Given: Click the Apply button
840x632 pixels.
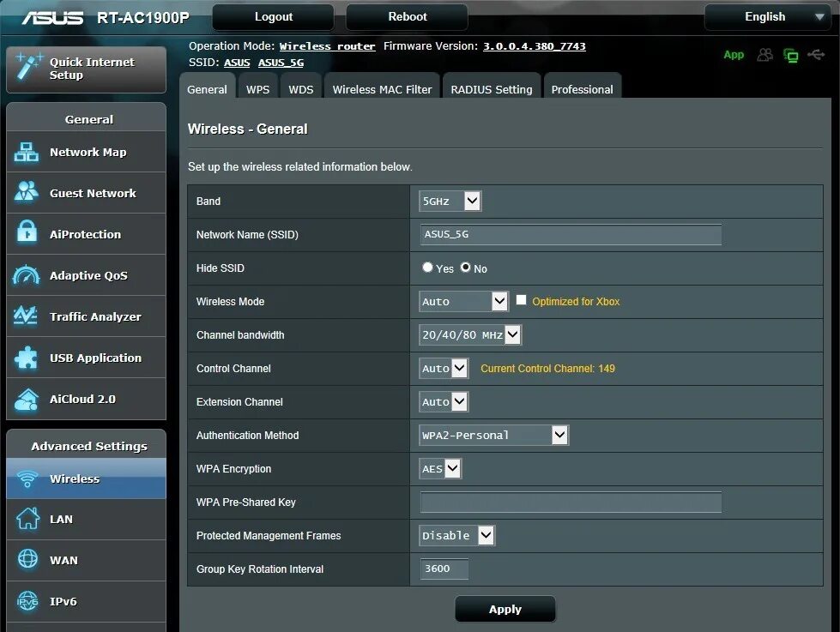Looking at the screenshot, I should click(505, 609).
